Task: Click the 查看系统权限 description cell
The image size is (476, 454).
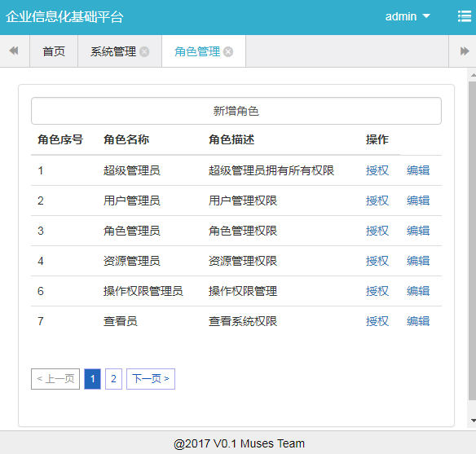Action: click(x=243, y=321)
